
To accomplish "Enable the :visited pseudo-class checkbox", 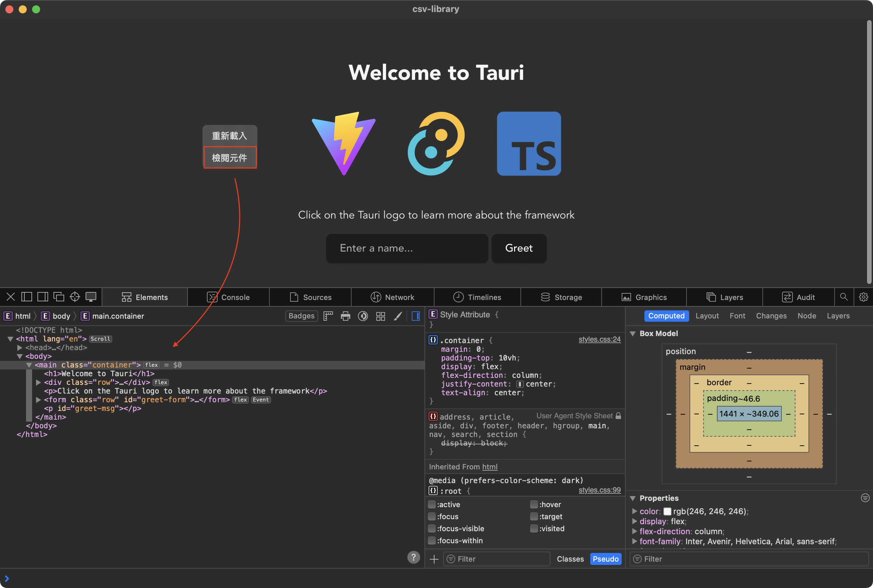I will point(534,529).
